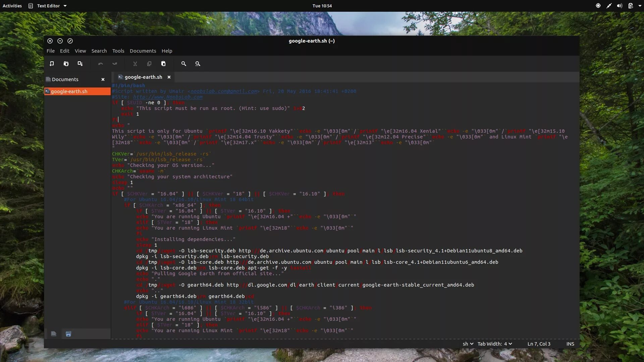This screenshot has height=362, width=644.
Task: Paste the clipboard with the toolbar icon
Action: (x=163, y=64)
